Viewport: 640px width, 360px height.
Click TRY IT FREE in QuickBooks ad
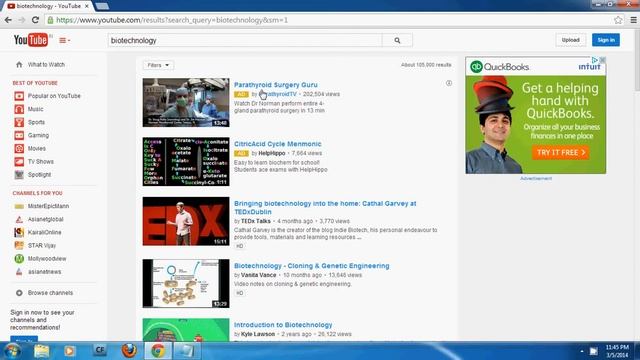tap(560, 152)
